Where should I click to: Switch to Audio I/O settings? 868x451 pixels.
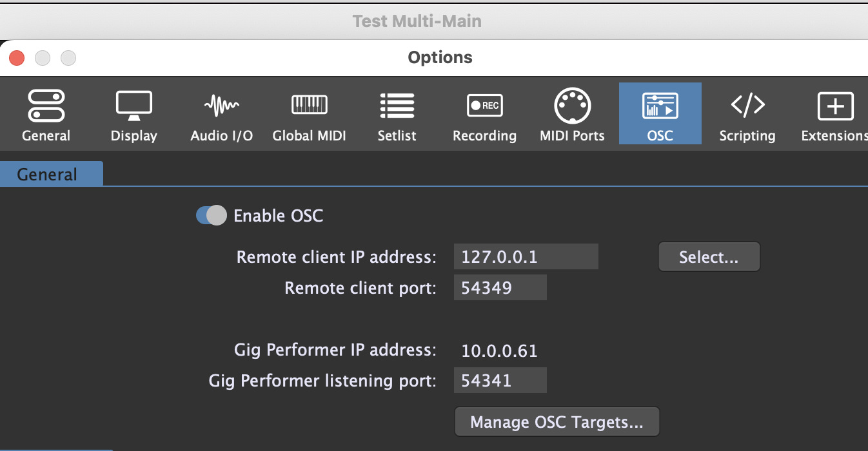click(x=221, y=115)
